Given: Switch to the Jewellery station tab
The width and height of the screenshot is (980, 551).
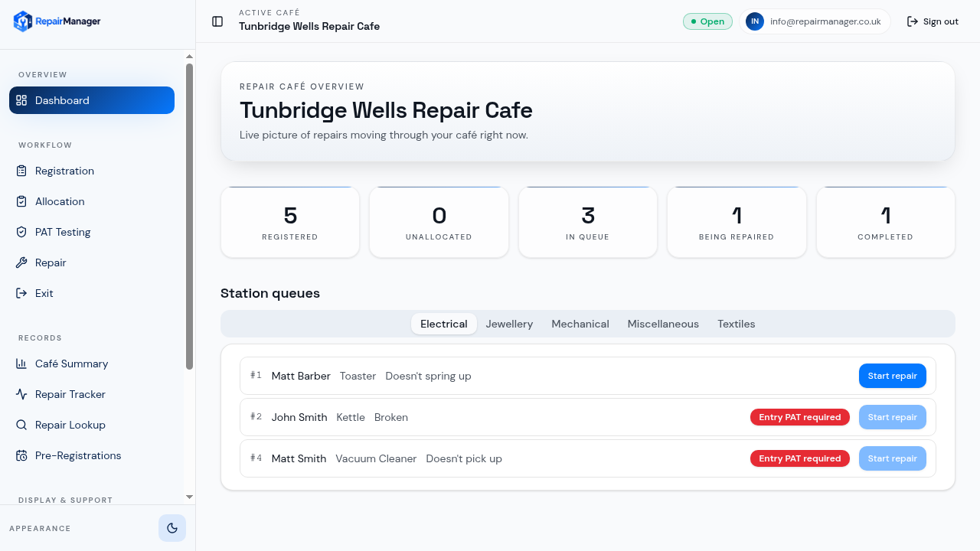Looking at the screenshot, I should pos(509,324).
